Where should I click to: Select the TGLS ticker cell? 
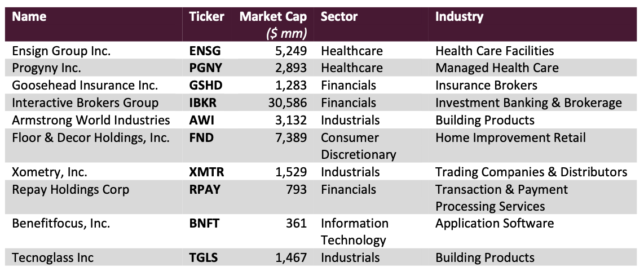pos(204,258)
